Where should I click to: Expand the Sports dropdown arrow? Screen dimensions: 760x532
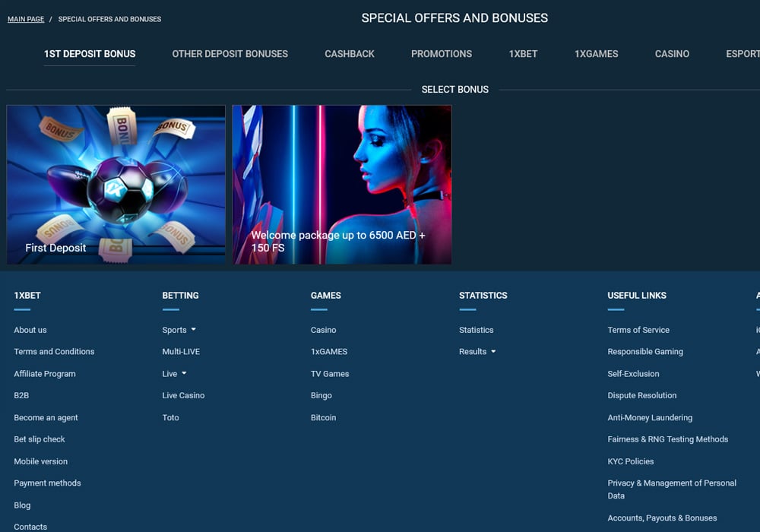193,330
